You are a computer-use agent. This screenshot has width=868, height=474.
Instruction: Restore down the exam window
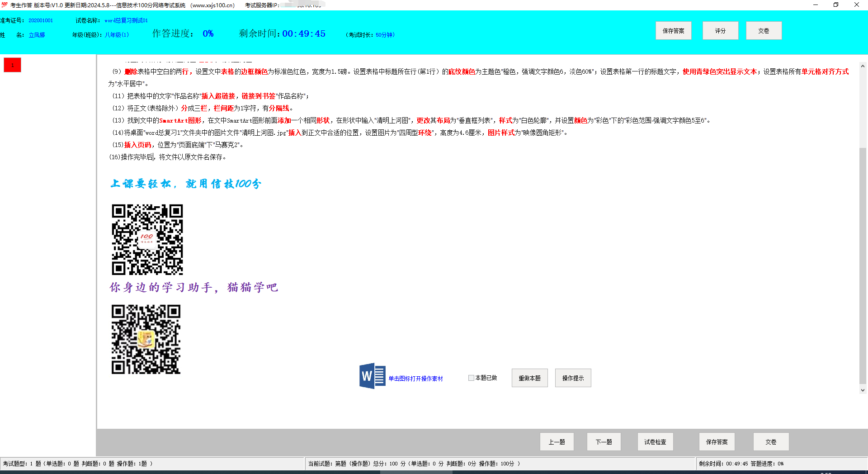click(x=836, y=5)
